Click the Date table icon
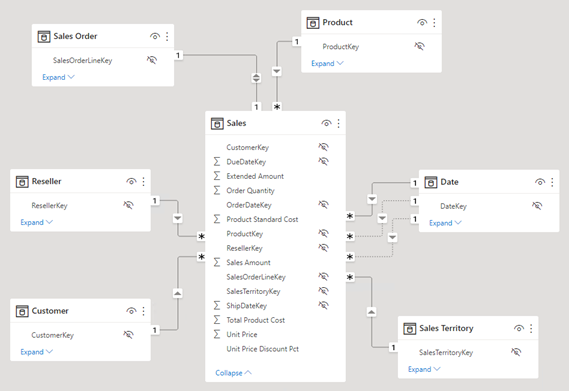 [431, 182]
